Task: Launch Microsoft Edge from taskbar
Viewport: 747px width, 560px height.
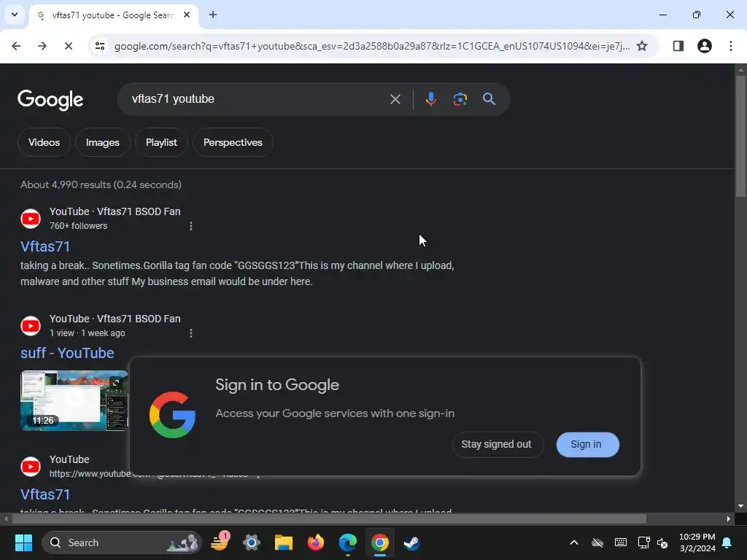Action: pos(348,542)
